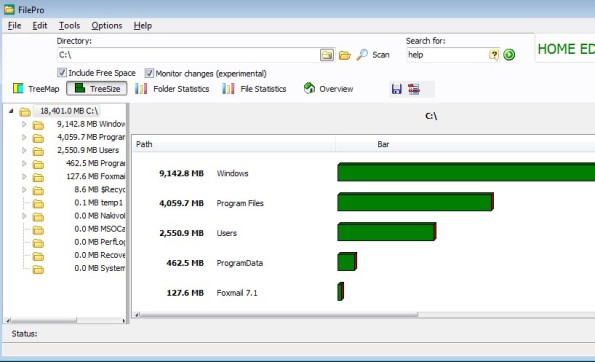The width and height of the screenshot is (595, 362).
Task: Click the Windows green size bar
Action: coord(466,172)
